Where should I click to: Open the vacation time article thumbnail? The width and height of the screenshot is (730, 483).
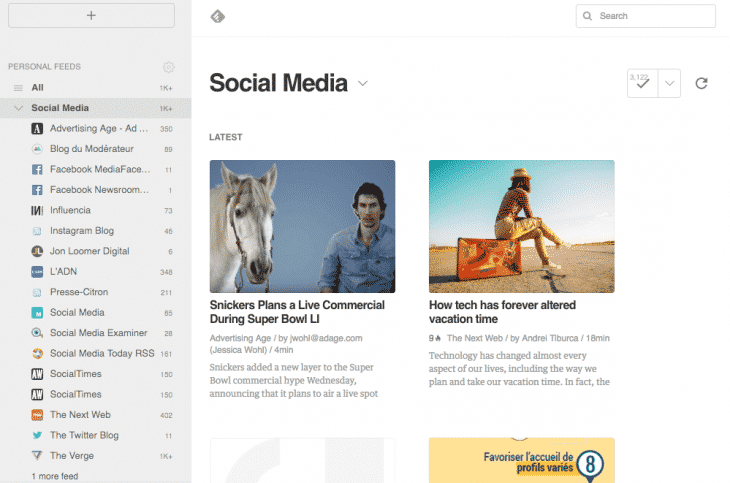[521, 226]
